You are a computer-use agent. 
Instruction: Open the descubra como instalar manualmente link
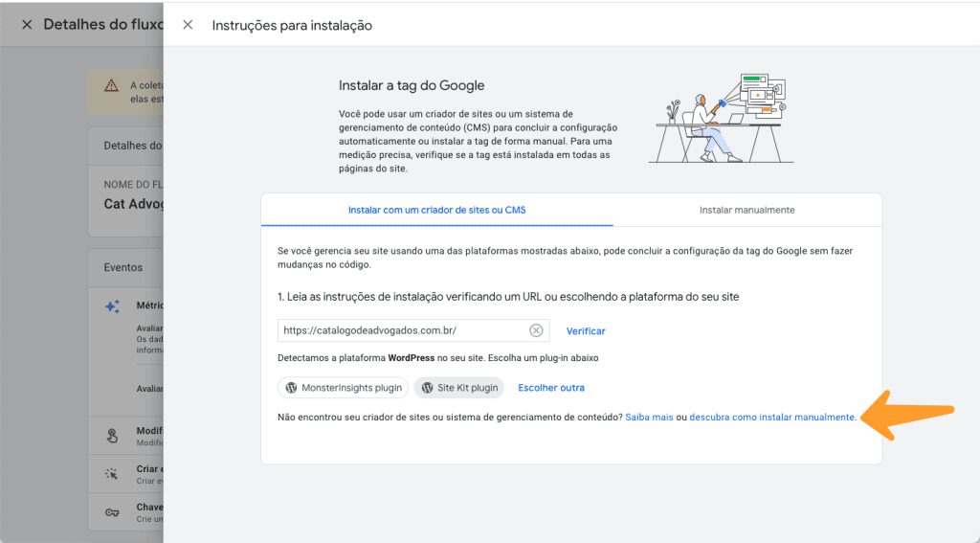coord(773,418)
